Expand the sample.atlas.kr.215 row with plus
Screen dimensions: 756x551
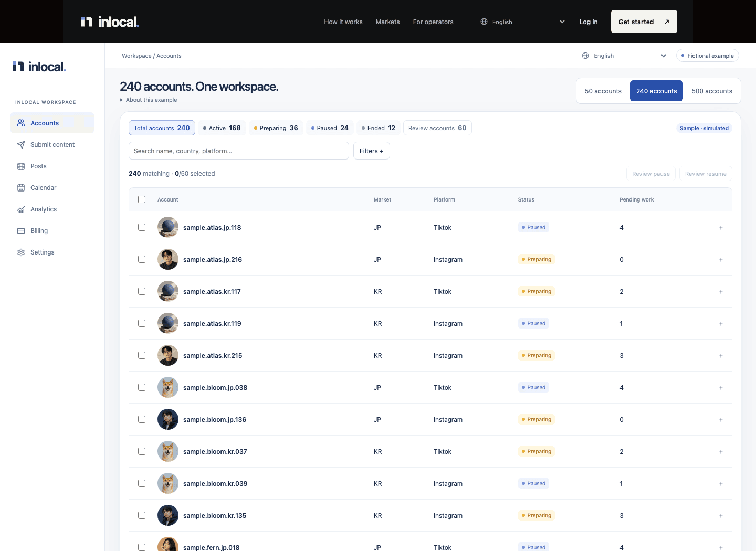point(721,356)
